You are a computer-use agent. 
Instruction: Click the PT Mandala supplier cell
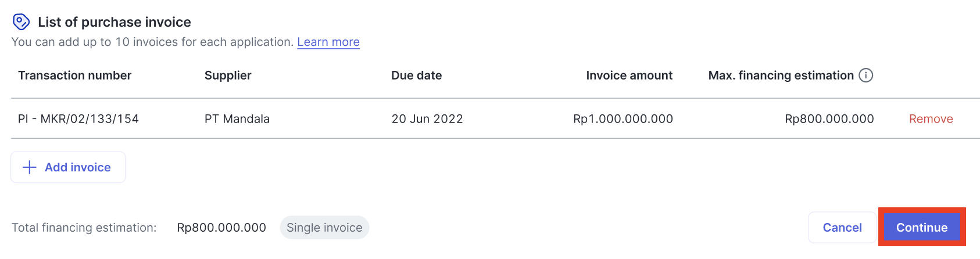coord(237,119)
